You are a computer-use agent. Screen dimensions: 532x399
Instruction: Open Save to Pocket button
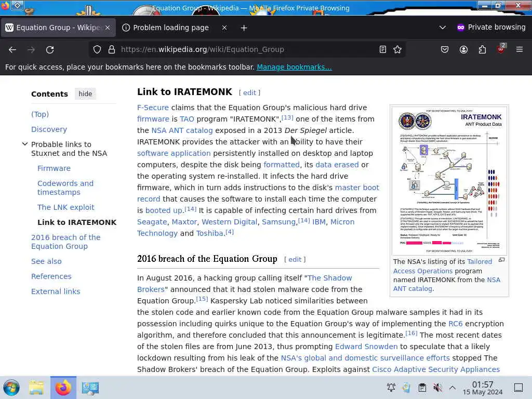tap(445, 49)
